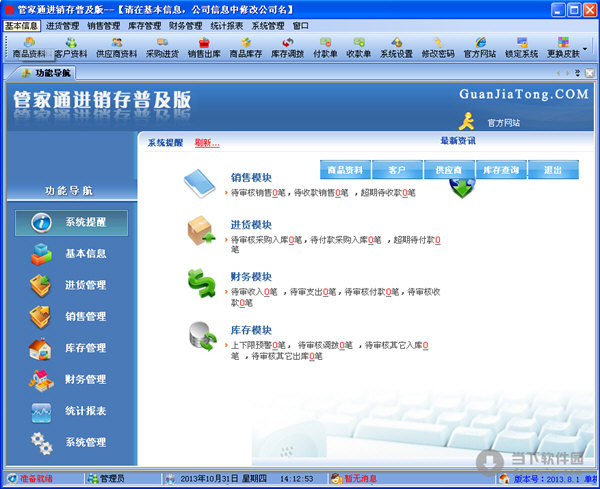Click the 版本号 status bar entry
Image resolution: width=600 pixels, height=489 pixels.
click(x=547, y=479)
